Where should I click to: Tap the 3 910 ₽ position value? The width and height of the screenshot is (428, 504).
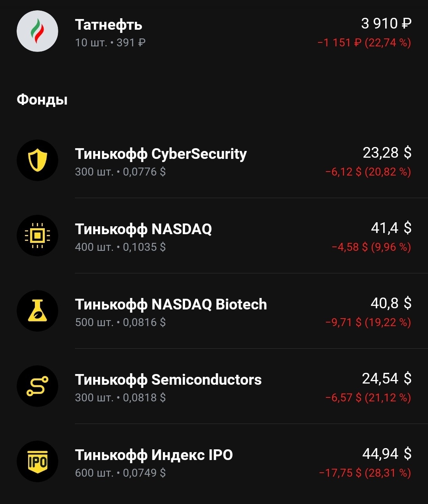(386, 24)
